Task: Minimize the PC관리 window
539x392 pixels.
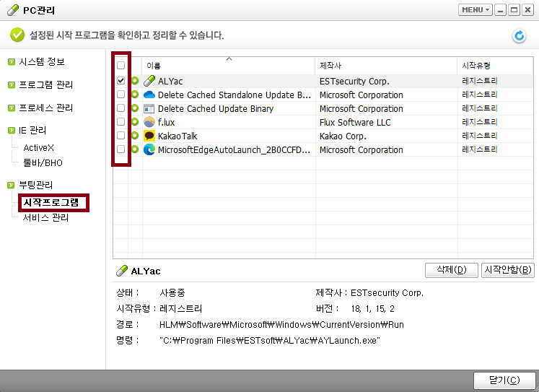Action: 500,10
